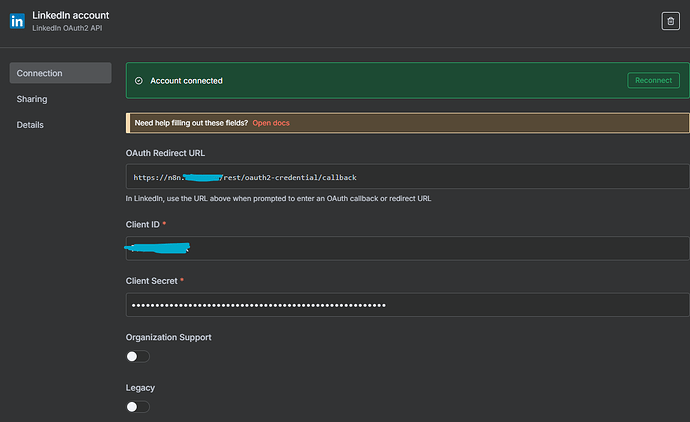Click the green Account connected banner text
Image resolution: width=690 pixels, height=422 pixels.
click(186, 80)
